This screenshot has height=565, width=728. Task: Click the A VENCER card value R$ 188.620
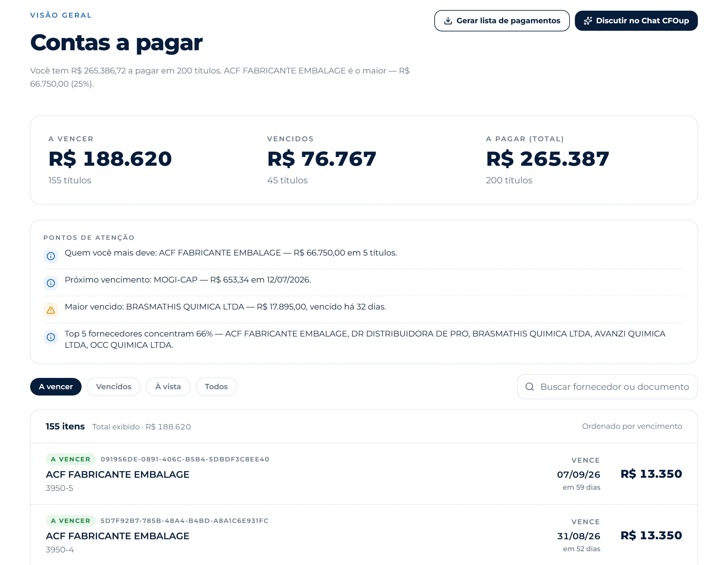point(110,159)
